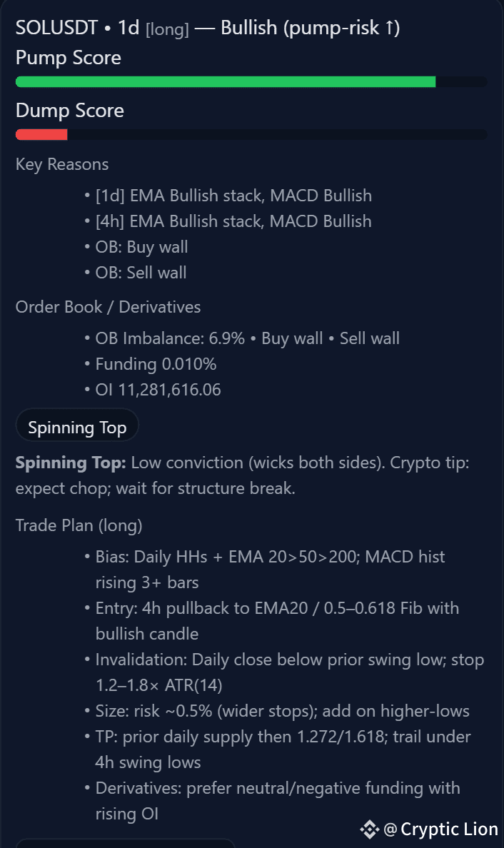Image resolution: width=504 pixels, height=848 pixels.
Task: Select the [4h] EMA Bullish stack reason
Action: (x=233, y=221)
